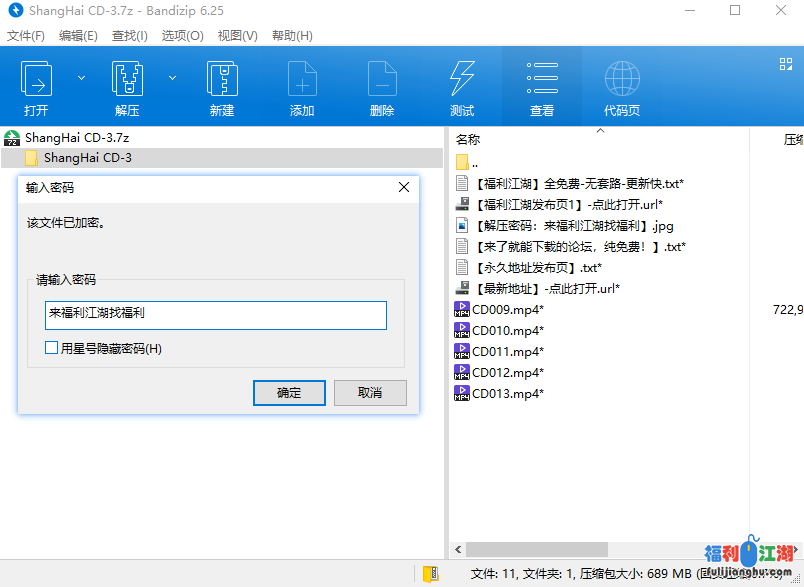
Task: Click the Code page (代码页) globe icon
Action: (x=622, y=79)
